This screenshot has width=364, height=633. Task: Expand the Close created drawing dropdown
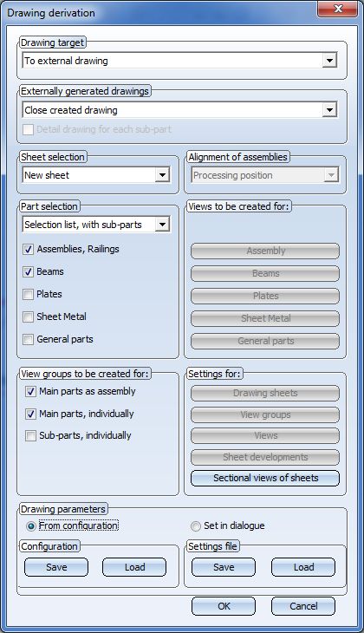[179, 110]
